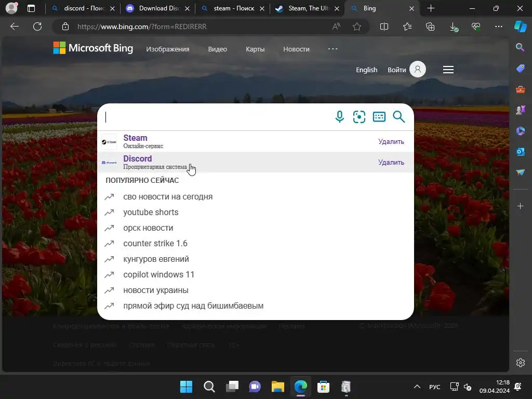532x399 pixels.
Task: Close the Bing tab
Action: tap(411, 8)
